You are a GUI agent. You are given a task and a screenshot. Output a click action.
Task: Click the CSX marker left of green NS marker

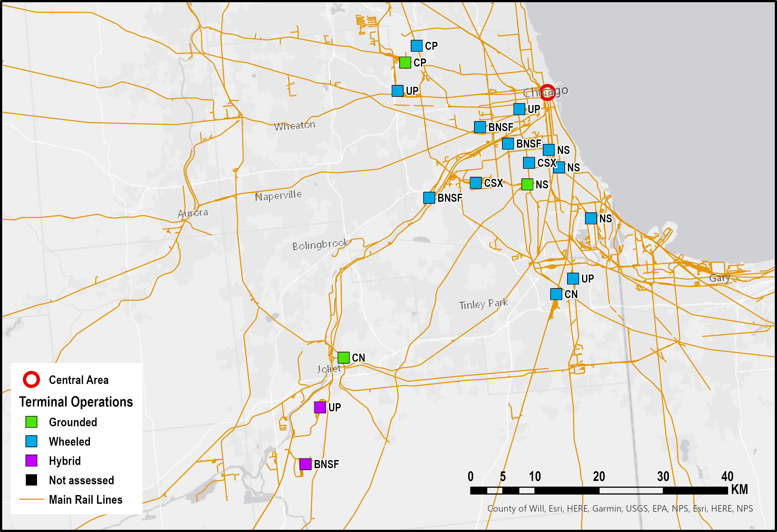click(476, 183)
